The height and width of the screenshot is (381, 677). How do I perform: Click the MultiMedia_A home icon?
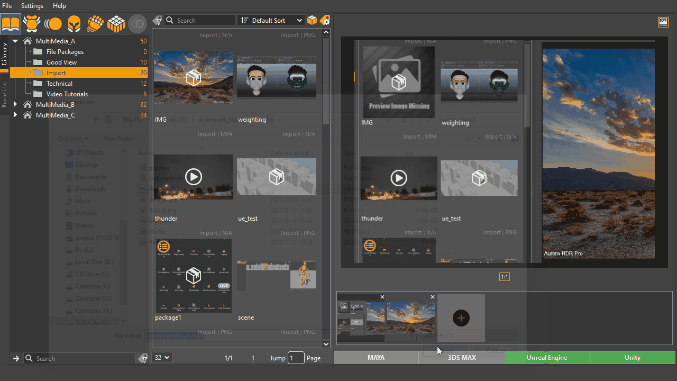27,41
